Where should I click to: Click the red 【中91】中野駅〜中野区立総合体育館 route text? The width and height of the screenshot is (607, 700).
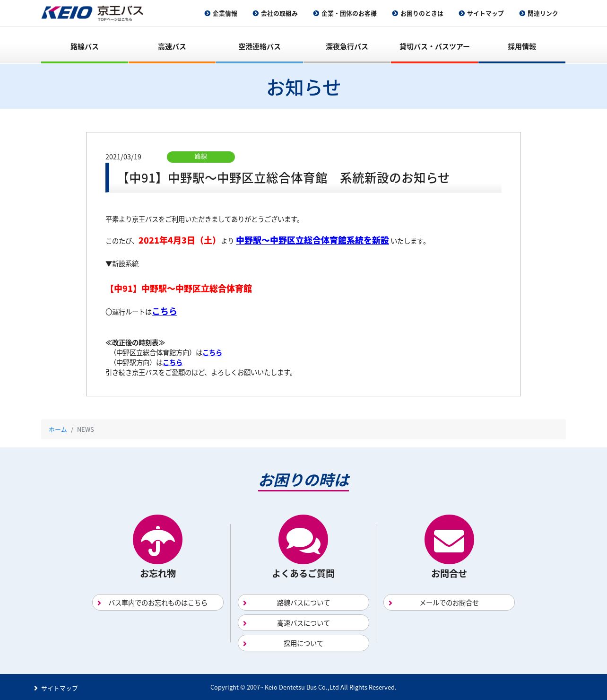tap(179, 289)
